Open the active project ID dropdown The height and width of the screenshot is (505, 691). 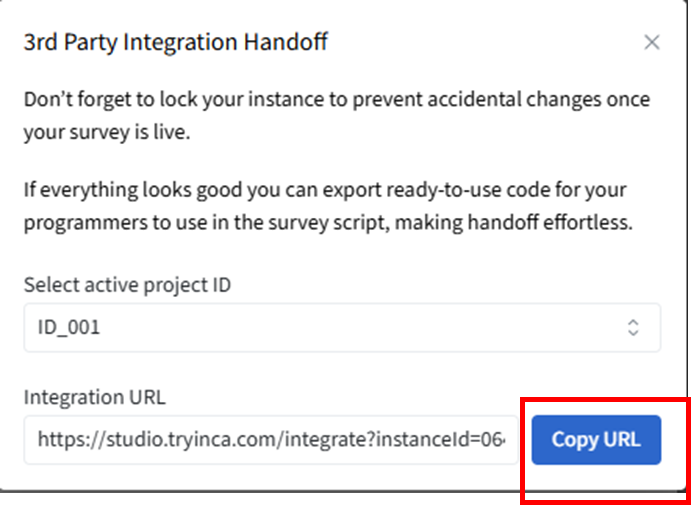342,328
